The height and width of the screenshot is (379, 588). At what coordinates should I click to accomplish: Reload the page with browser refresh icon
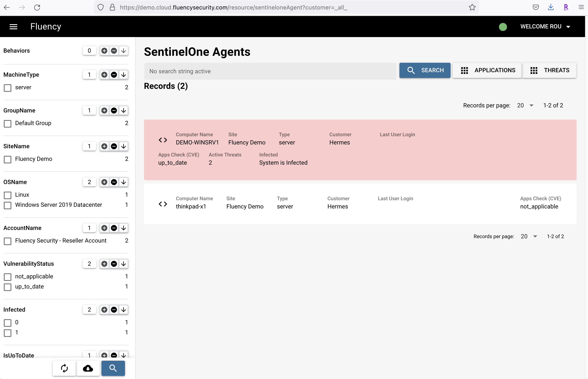point(37,7)
